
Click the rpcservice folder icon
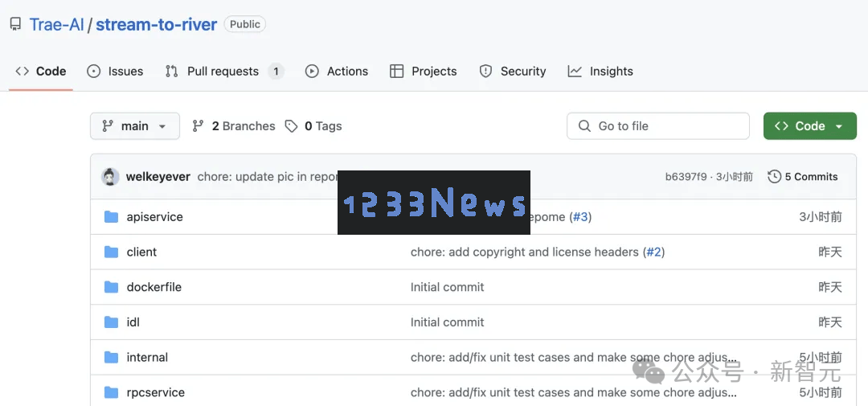(111, 392)
